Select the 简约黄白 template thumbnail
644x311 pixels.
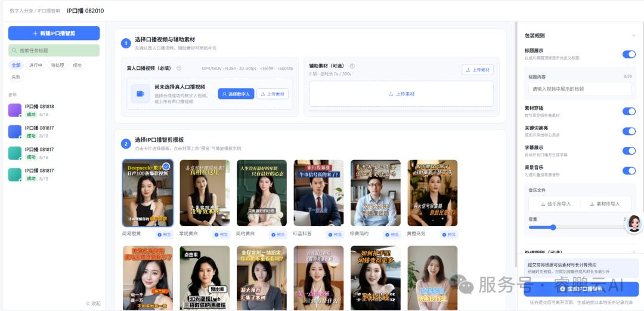pos(262,193)
